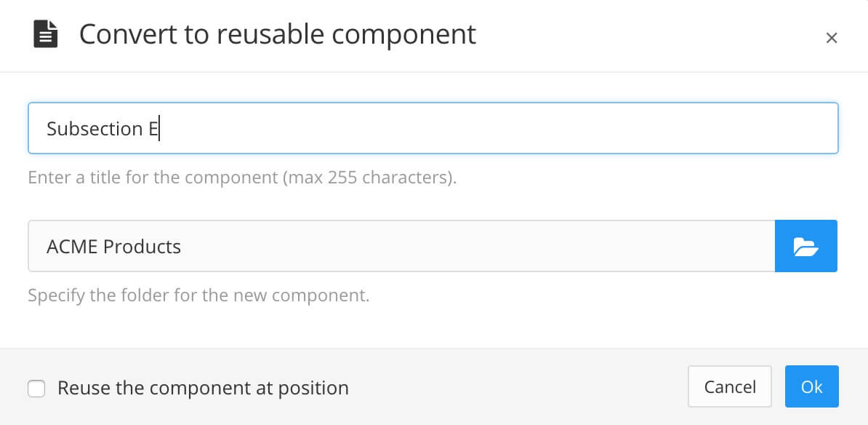Toggle the checkbox in the dialog footer
This screenshot has height=425, width=868.
click(x=36, y=388)
